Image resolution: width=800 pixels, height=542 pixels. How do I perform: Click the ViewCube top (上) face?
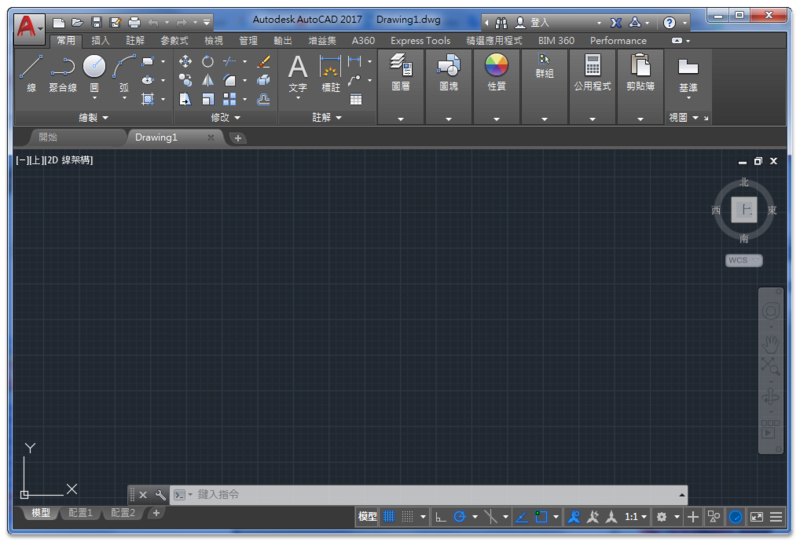click(744, 209)
